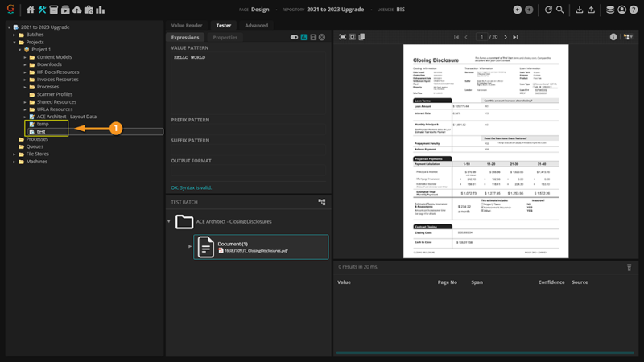Click fit-width icon in document viewer

pyautogui.click(x=343, y=37)
